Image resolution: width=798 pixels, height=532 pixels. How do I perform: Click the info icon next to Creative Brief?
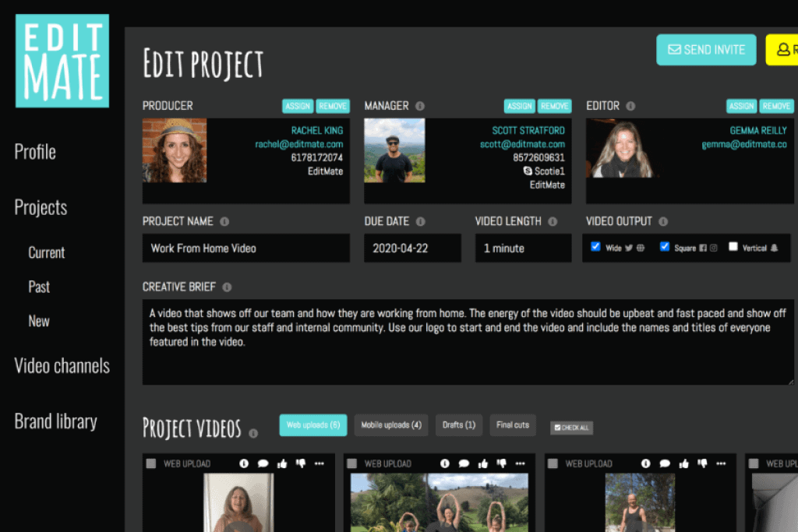click(227, 287)
